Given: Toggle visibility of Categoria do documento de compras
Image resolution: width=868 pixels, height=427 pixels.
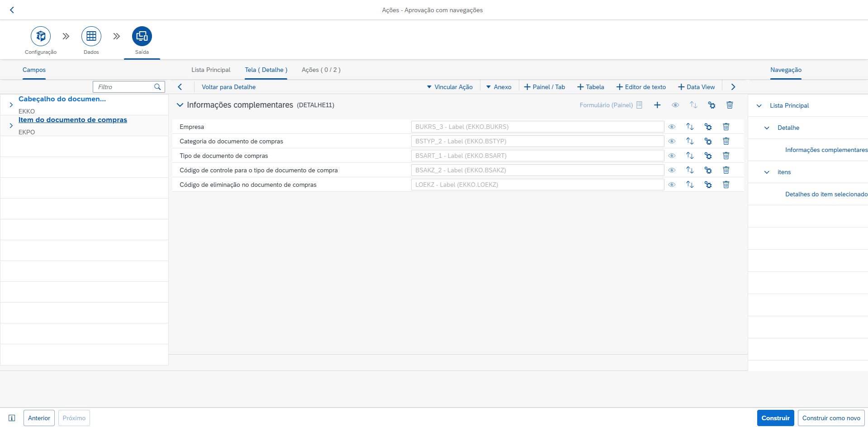Looking at the screenshot, I should tap(672, 141).
